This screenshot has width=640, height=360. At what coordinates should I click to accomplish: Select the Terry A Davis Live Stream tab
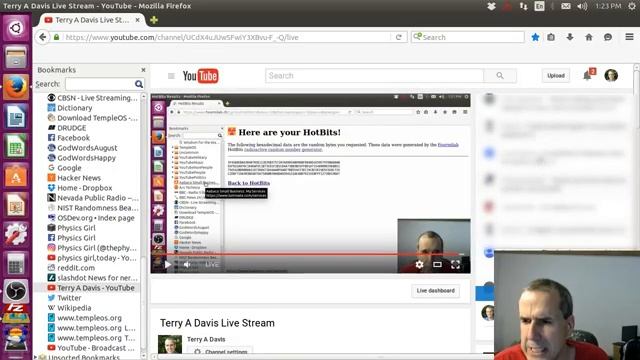click(92, 20)
